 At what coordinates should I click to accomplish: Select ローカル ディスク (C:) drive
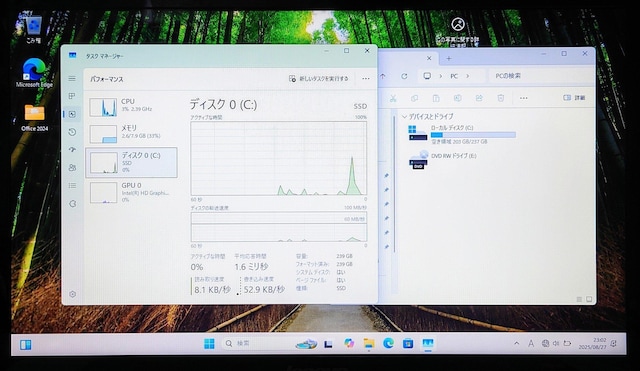462,134
